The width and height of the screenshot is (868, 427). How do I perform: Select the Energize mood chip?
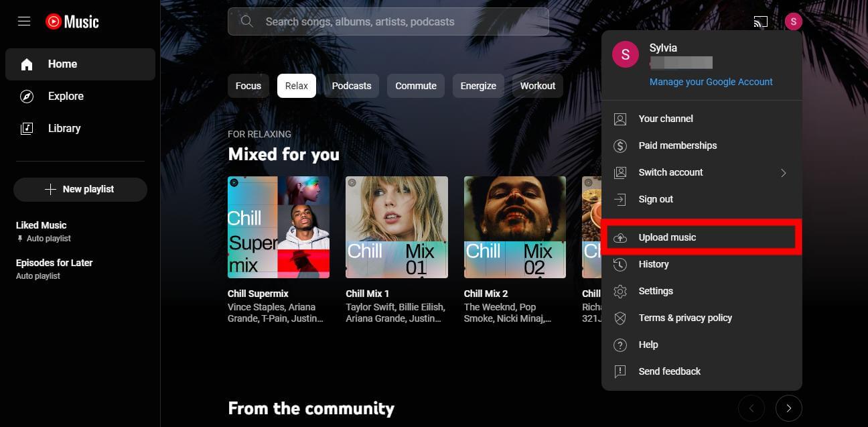pos(478,86)
